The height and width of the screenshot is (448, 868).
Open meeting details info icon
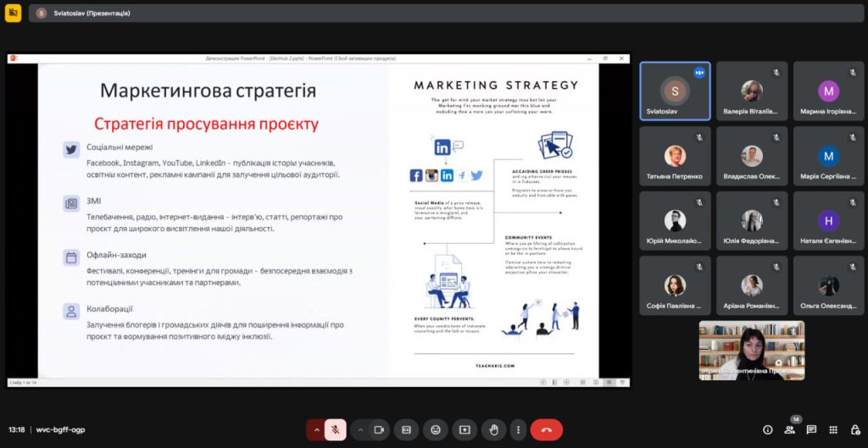pyautogui.click(x=768, y=429)
